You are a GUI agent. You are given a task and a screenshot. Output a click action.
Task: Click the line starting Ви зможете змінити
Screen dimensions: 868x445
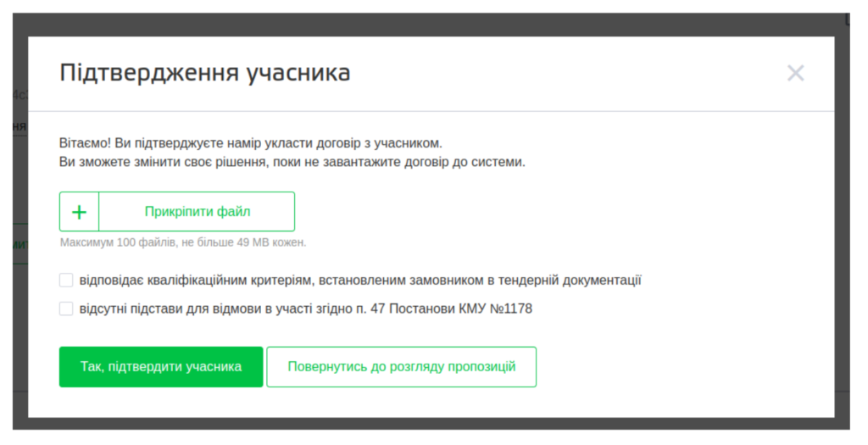pos(292,162)
